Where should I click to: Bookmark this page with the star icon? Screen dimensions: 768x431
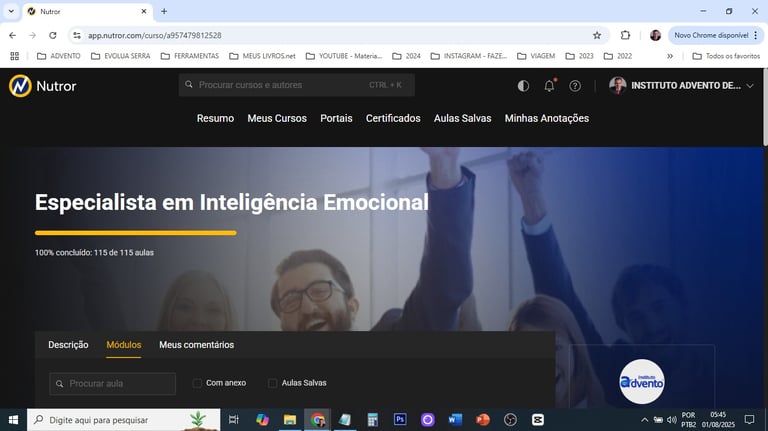pyautogui.click(x=597, y=35)
